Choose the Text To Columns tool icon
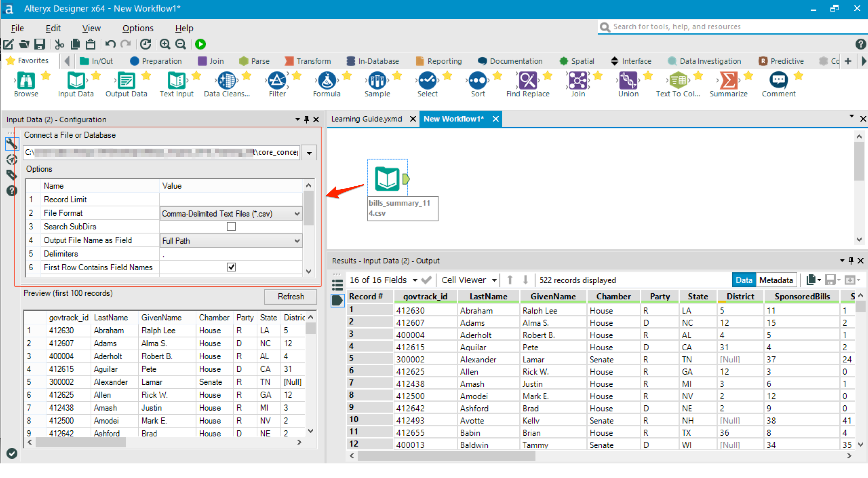Image resolution: width=868 pixels, height=478 pixels. (678, 81)
